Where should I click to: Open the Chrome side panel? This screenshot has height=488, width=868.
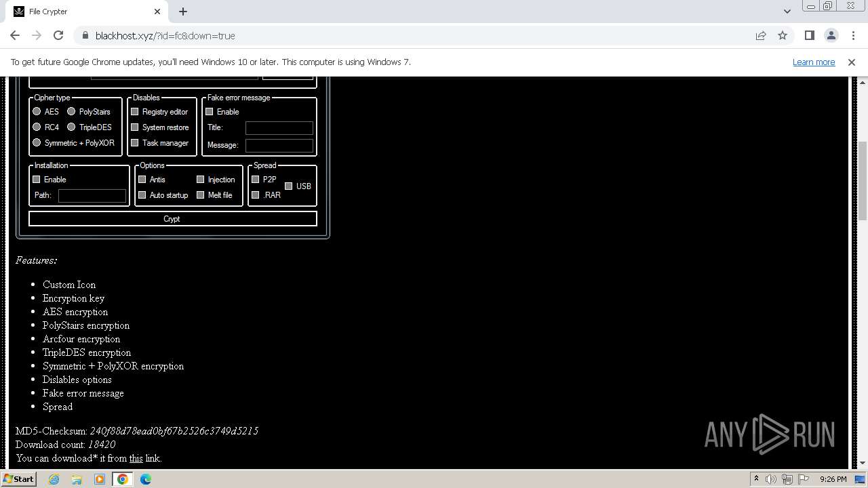pos(810,35)
